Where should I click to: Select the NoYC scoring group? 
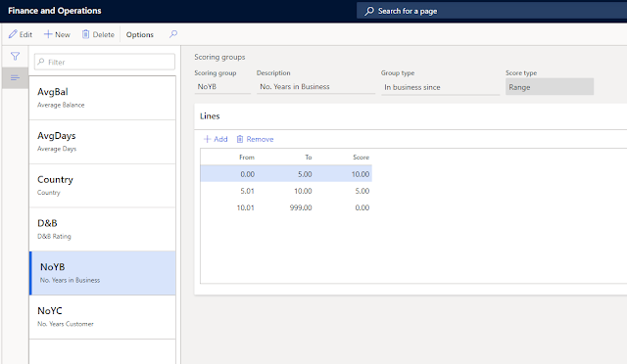(x=102, y=317)
